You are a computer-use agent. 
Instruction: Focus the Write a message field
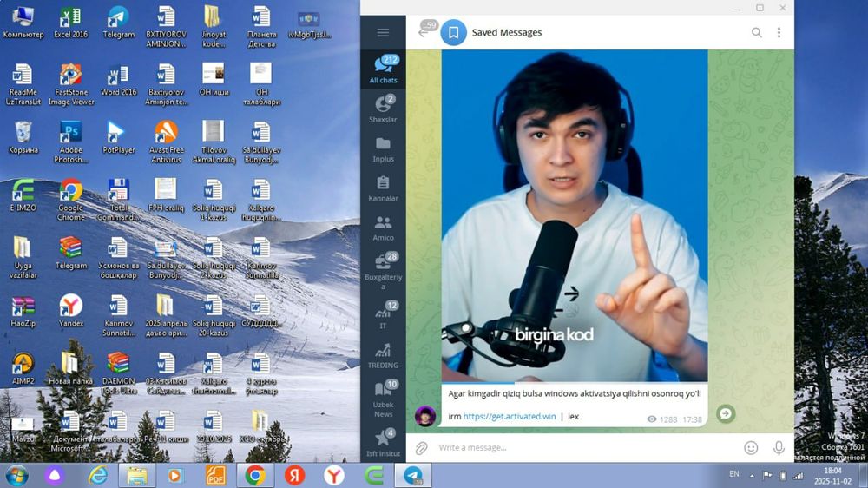587,447
